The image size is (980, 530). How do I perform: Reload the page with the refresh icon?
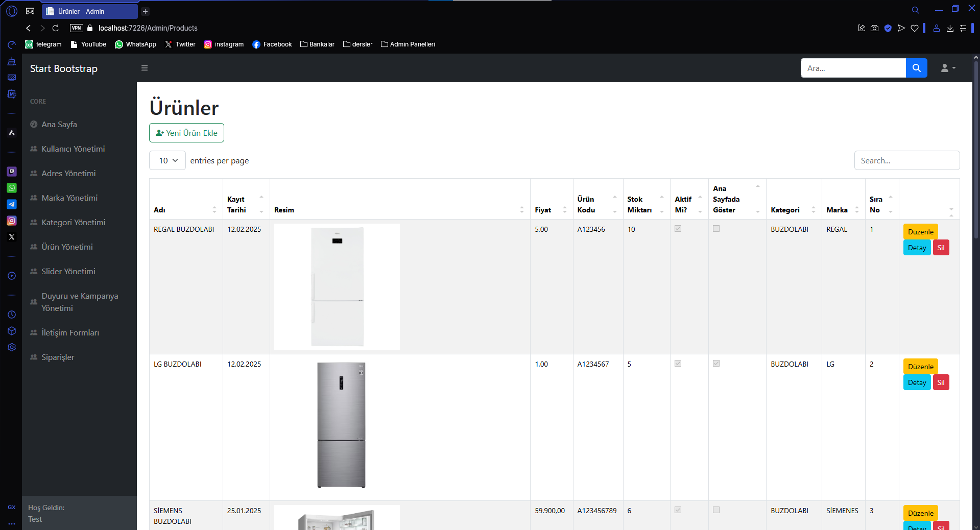pyautogui.click(x=56, y=28)
